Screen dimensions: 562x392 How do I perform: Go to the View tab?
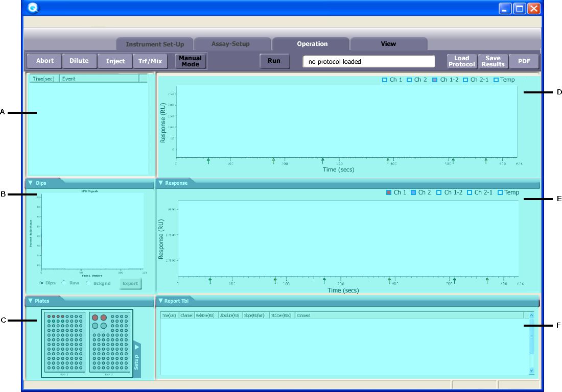click(388, 44)
